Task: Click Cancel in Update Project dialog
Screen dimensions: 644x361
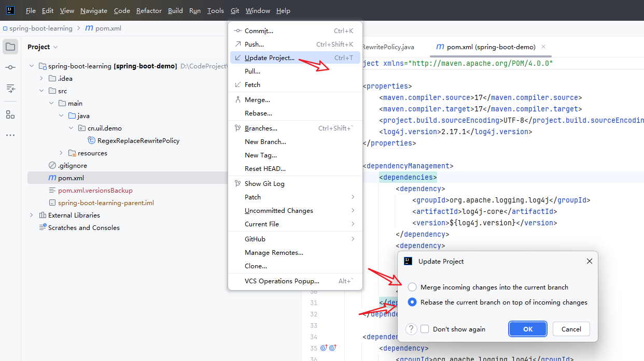Action: (x=571, y=329)
